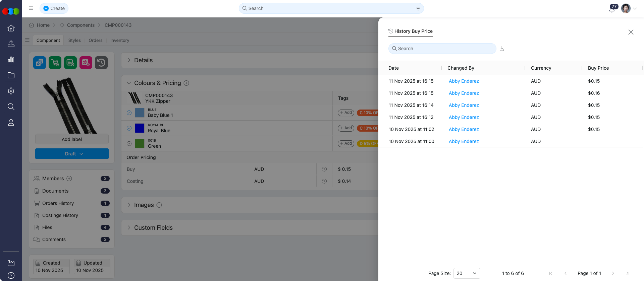Click the first Abby Enderez link
Image resolution: width=644 pixels, height=281 pixels.
point(464,81)
